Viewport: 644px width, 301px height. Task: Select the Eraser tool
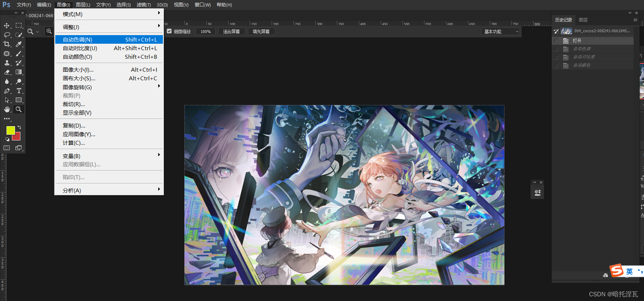click(x=7, y=72)
